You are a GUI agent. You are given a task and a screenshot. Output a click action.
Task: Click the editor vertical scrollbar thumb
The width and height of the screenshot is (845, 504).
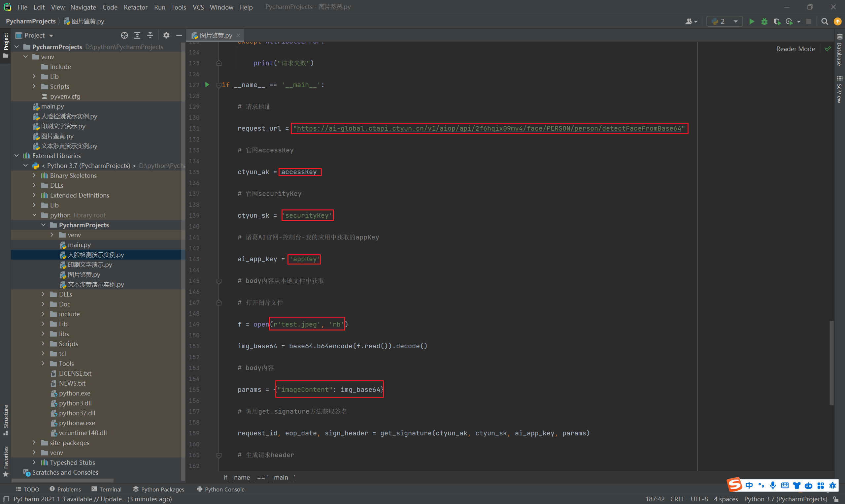click(831, 363)
